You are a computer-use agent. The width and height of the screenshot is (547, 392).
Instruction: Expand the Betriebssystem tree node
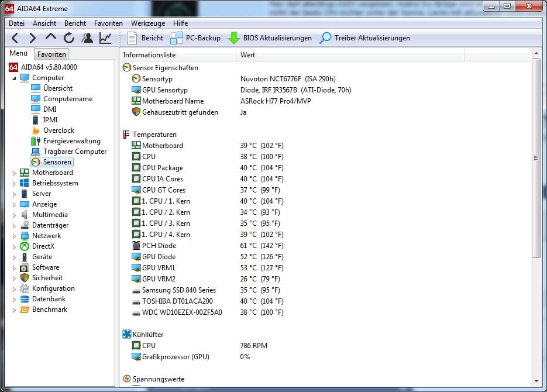coord(14,184)
